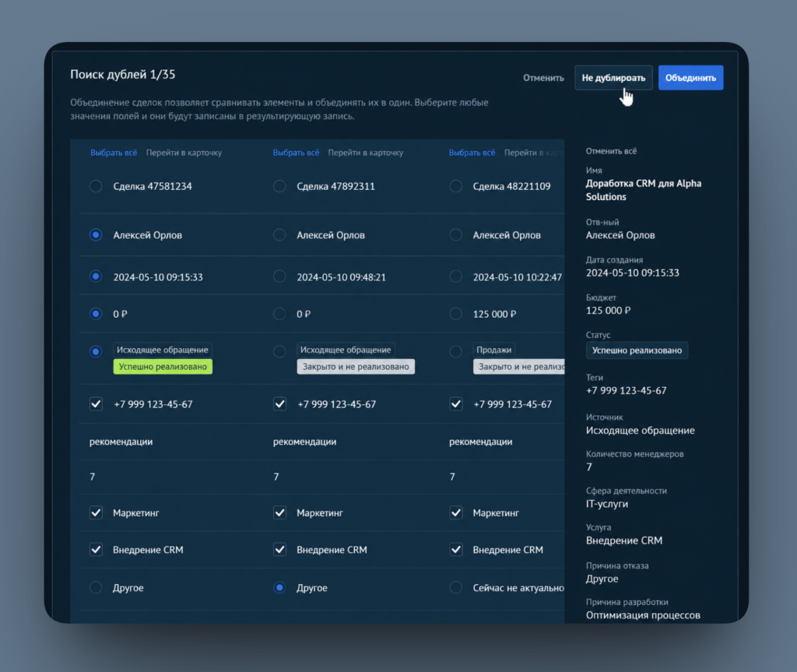This screenshot has width=797, height=672.
Task: Select Другое radio in the first column
Action: point(96,588)
